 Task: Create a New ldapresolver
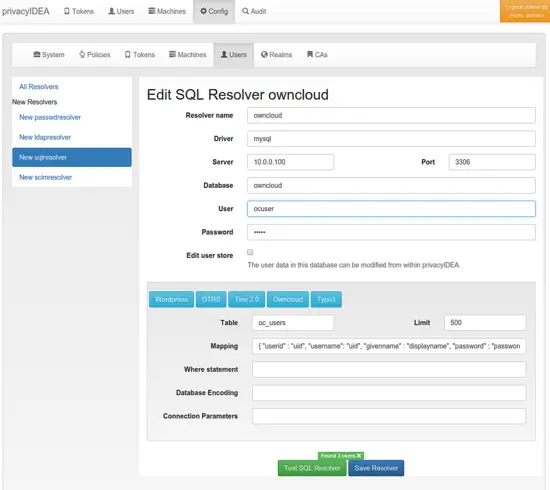click(x=45, y=137)
